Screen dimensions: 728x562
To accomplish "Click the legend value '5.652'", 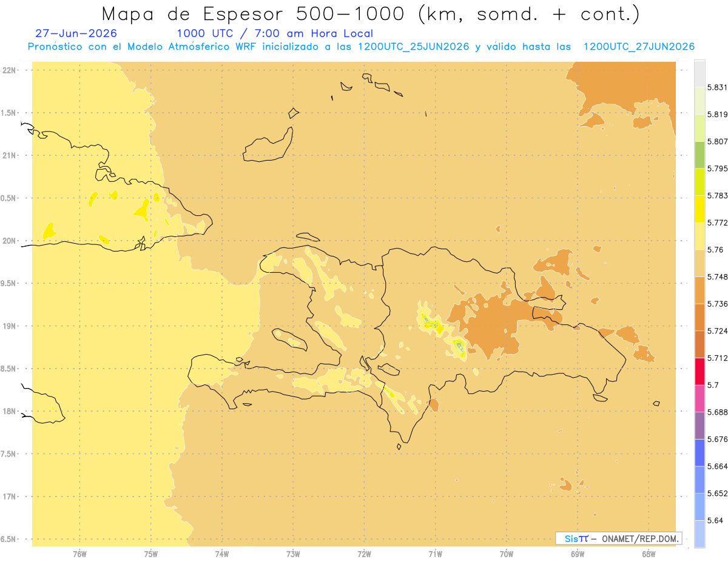I will click(717, 493).
